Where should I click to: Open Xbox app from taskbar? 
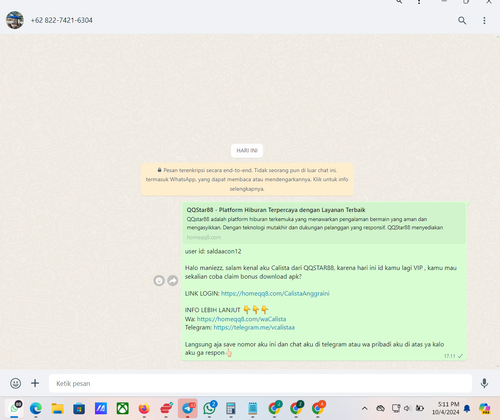(122, 408)
